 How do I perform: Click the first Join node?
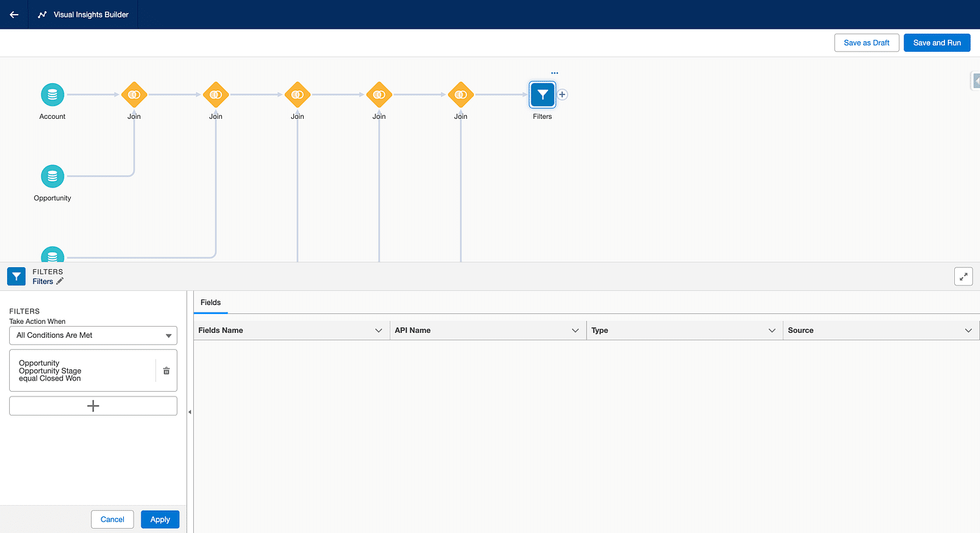(x=134, y=94)
